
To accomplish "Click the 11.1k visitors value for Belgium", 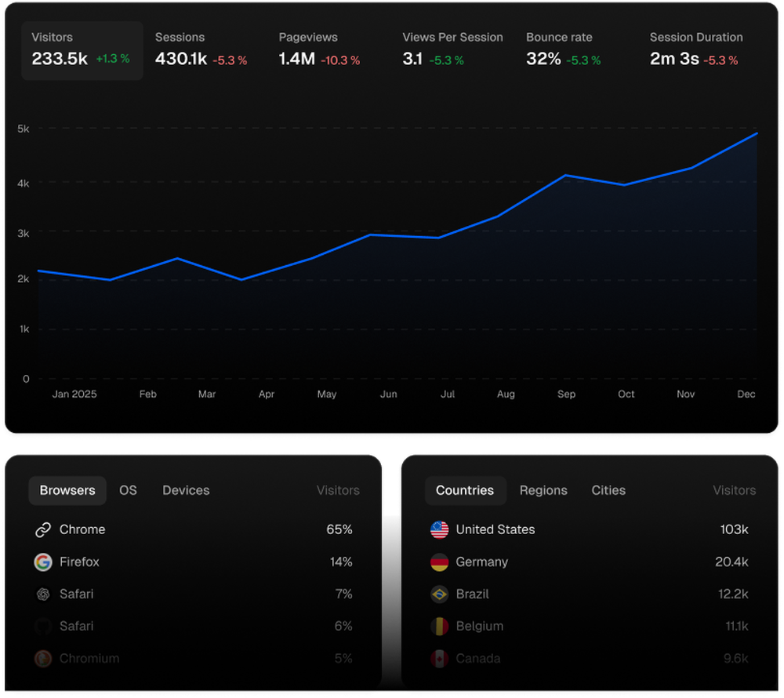I will click(737, 626).
